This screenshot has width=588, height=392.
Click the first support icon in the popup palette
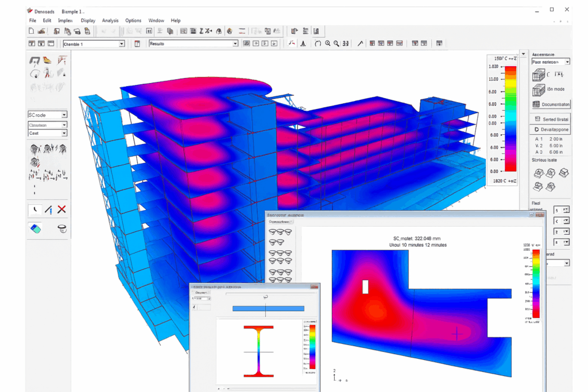[x=274, y=232]
